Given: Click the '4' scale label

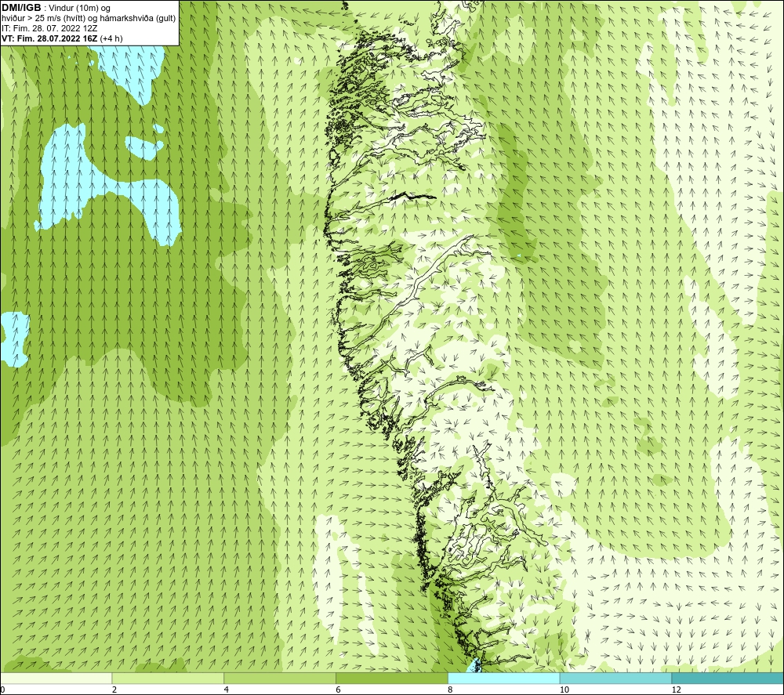Looking at the screenshot, I should click(227, 690).
